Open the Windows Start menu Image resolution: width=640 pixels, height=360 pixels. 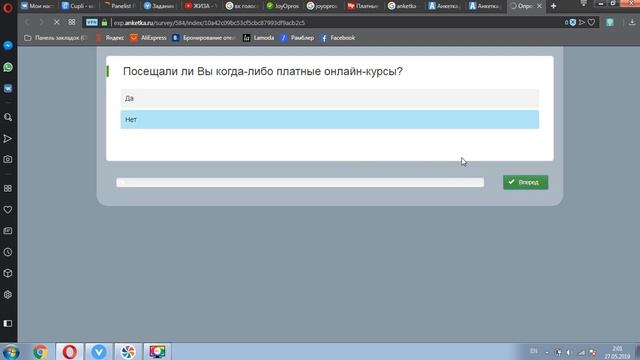point(11,352)
